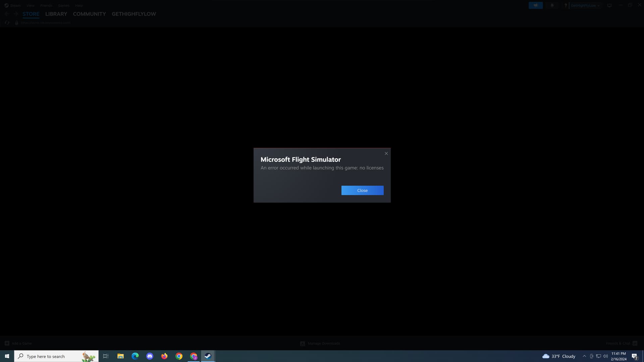Click the Steam Store tab

tap(31, 14)
